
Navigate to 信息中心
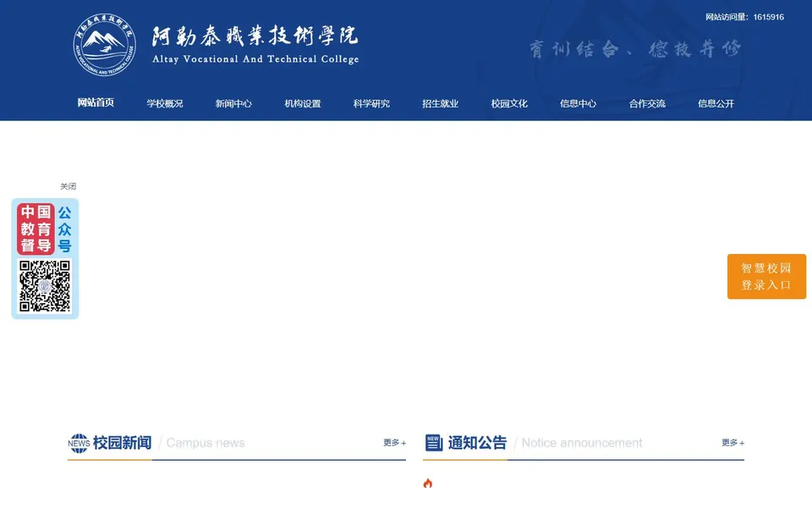tap(578, 103)
